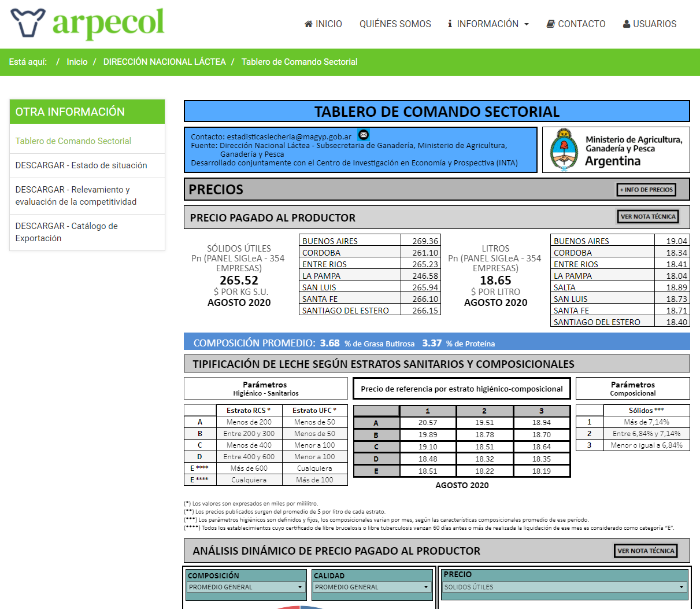Click CORDOBA value 261.10 in solids table
Image resolution: width=700 pixels, height=609 pixels.
click(425, 253)
